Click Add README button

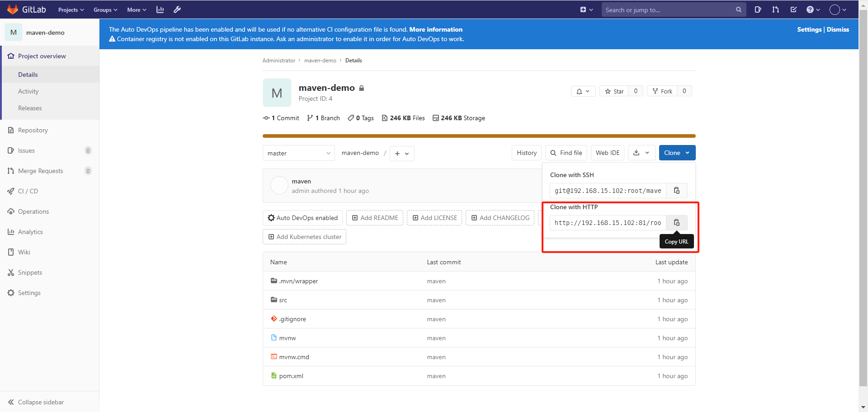coord(375,218)
